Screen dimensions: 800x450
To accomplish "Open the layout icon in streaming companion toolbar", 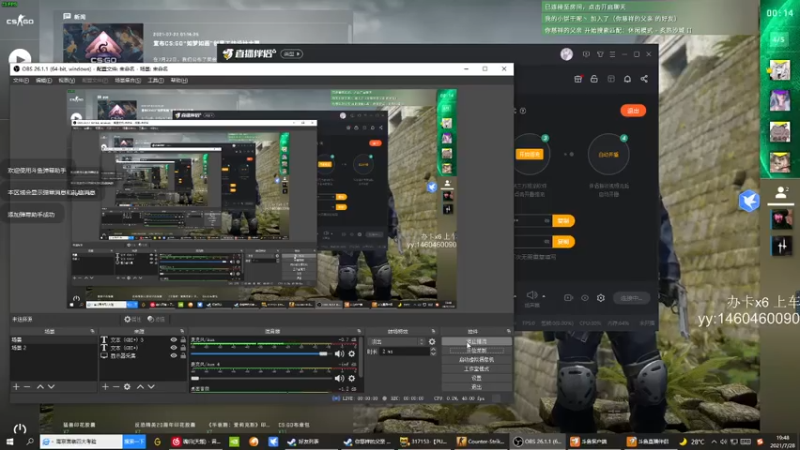I will click(611, 79).
